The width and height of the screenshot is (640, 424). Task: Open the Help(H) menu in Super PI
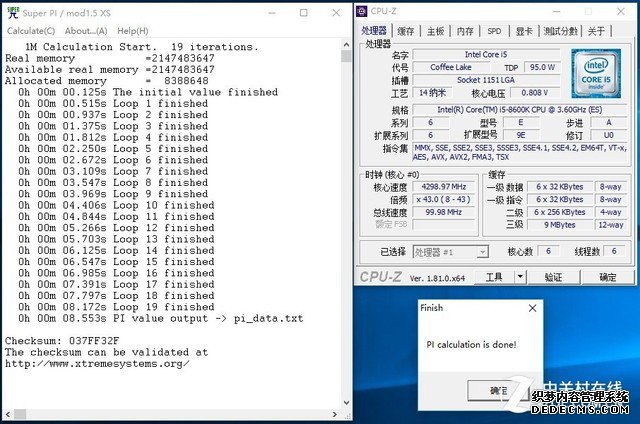pyautogui.click(x=133, y=31)
